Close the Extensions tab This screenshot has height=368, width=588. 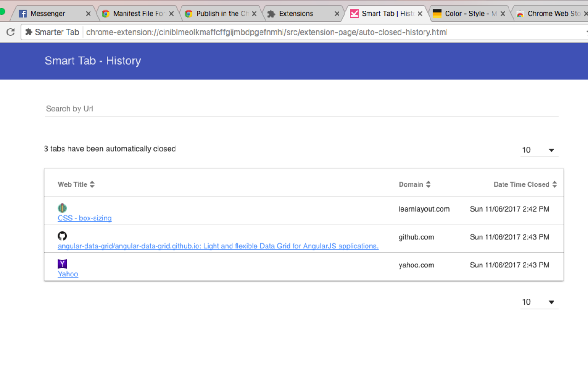coord(337,14)
